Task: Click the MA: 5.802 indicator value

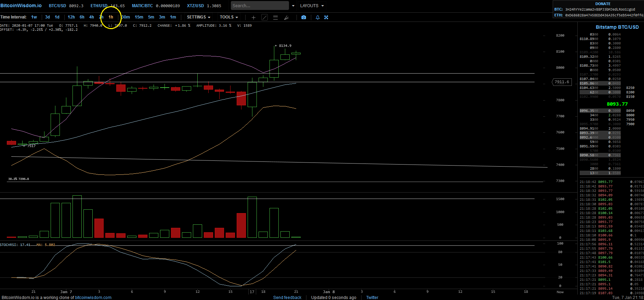Action: click(x=46, y=245)
